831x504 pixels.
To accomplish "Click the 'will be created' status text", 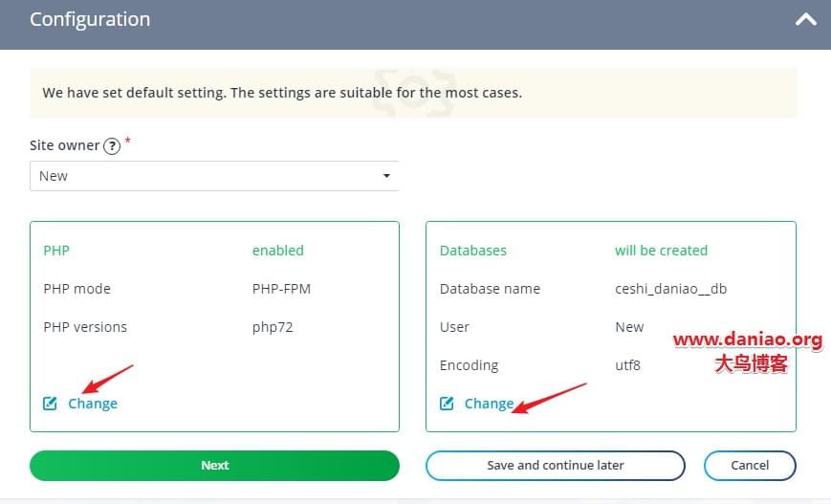I will click(662, 251).
